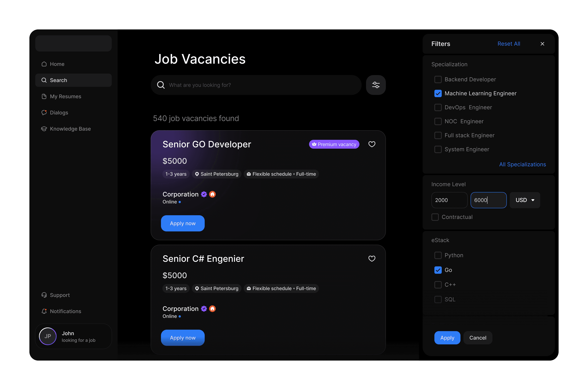Click the purple verified badge on first Corporation
Viewport: 588px width, 390px height.
204,194
